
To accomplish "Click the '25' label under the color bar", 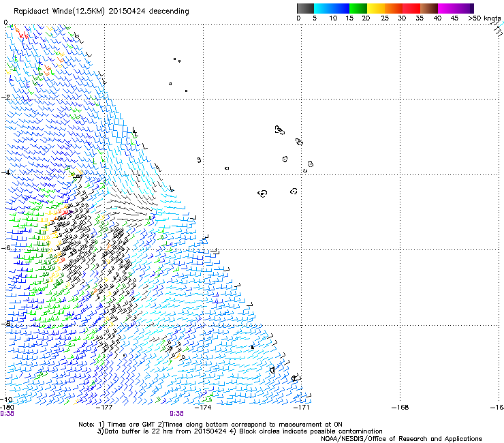I will click(x=385, y=18).
